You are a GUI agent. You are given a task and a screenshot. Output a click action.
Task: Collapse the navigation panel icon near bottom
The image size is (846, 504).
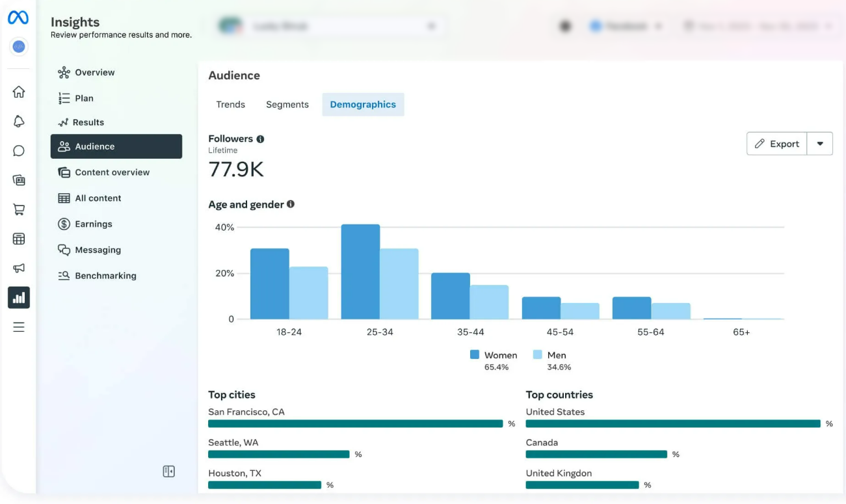pyautogui.click(x=168, y=470)
